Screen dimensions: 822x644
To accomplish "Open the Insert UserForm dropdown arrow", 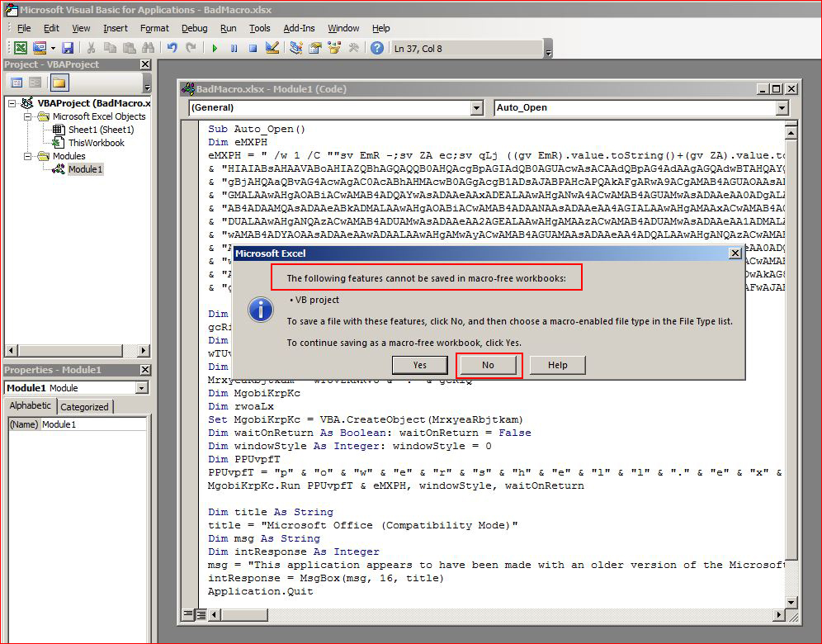I will [53, 48].
